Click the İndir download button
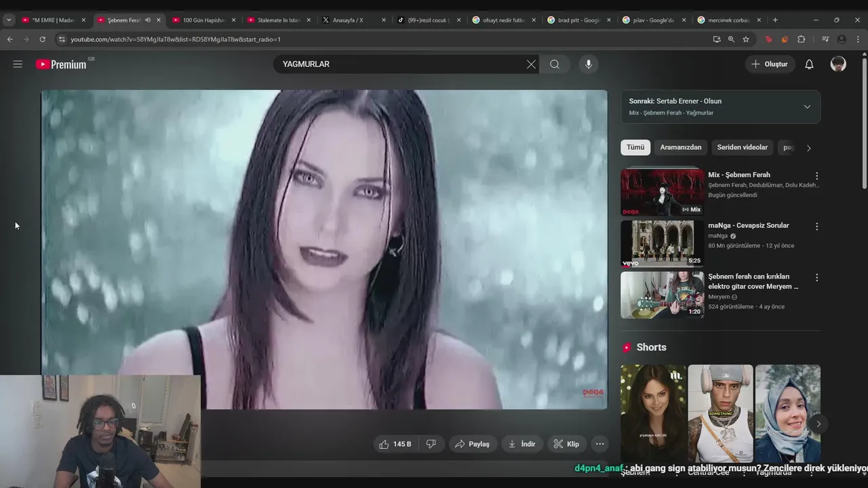This screenshot has height=488, width=868. click(521, 444)
